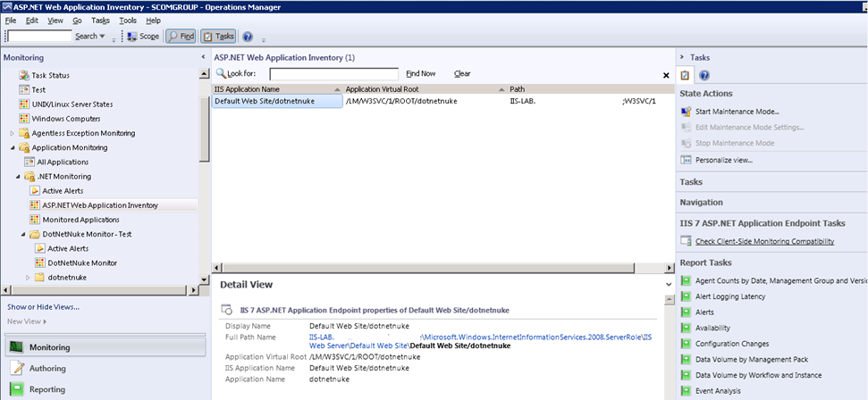Open the View menu
The image size is (868, 400).
point(55,21)
